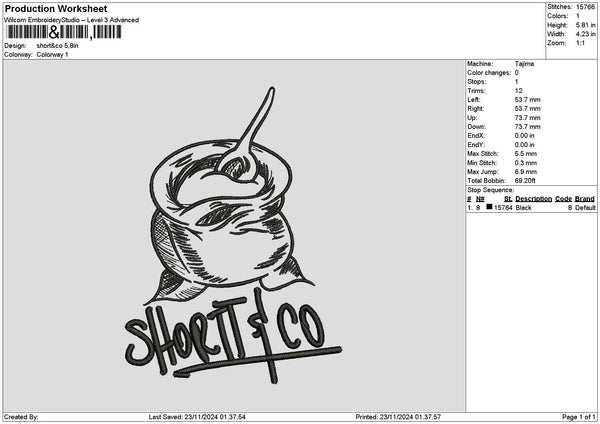Click the Stitches count 15766
The image size is (600, 424).
click(x=582, y=7)
